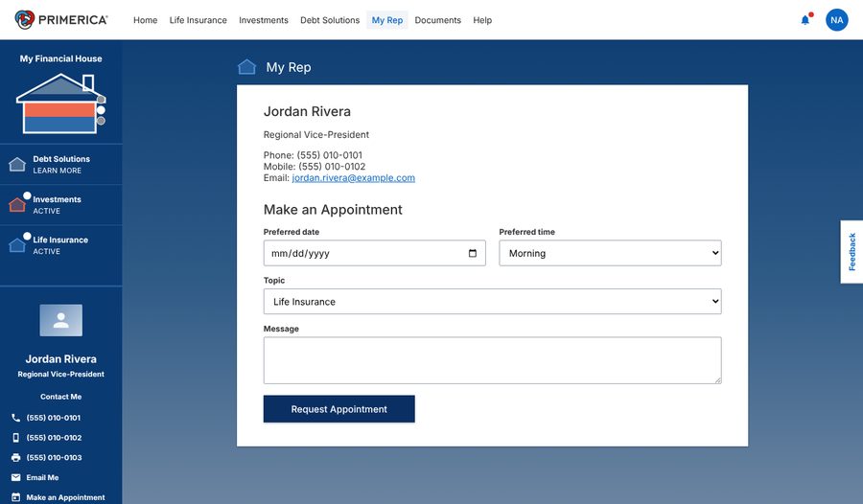Open the jordan.rivera@example.com email link
The image size is (863, 504).
point(353,177)
